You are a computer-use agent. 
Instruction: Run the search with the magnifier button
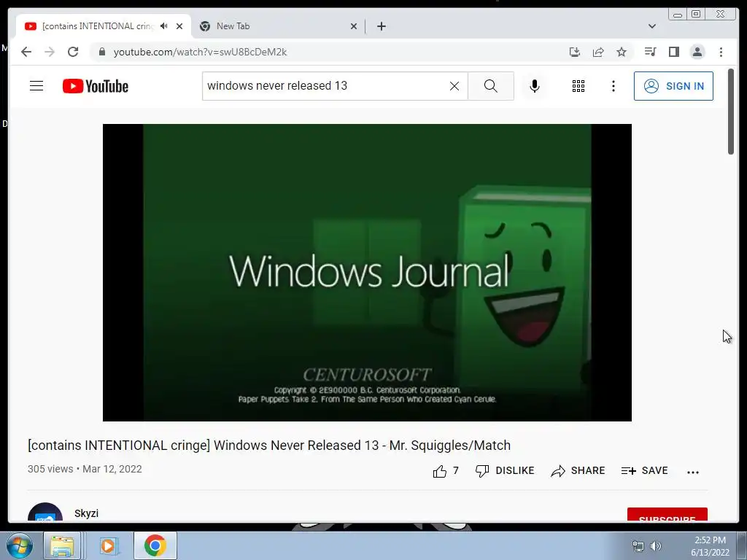pos(491,86)
